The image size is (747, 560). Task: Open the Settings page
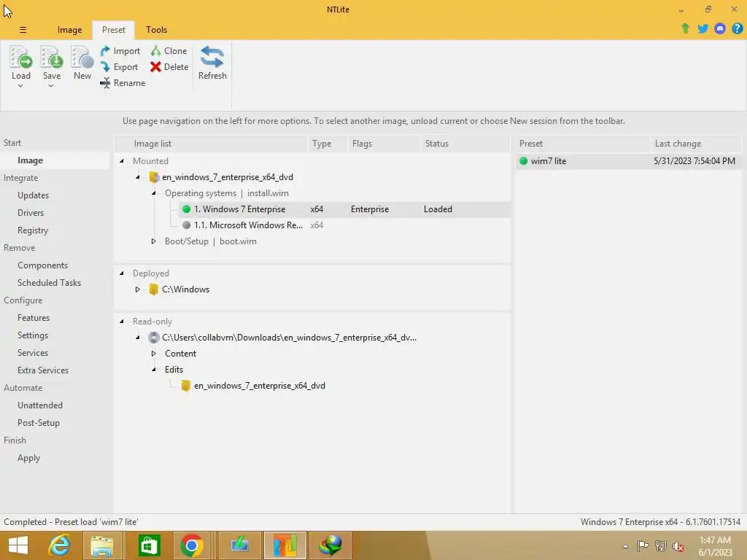tap(33, 335)
